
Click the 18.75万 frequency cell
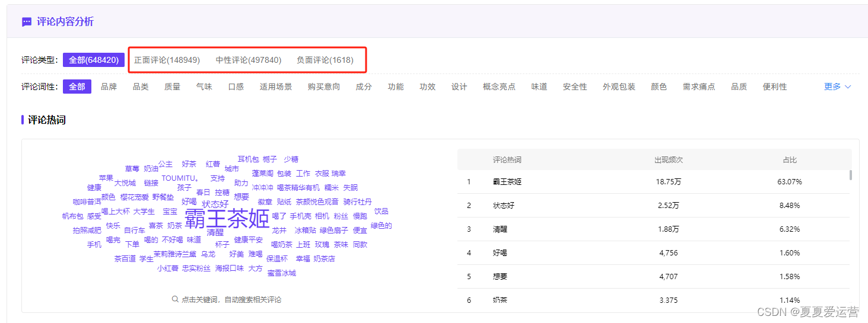tap(669, 182)
